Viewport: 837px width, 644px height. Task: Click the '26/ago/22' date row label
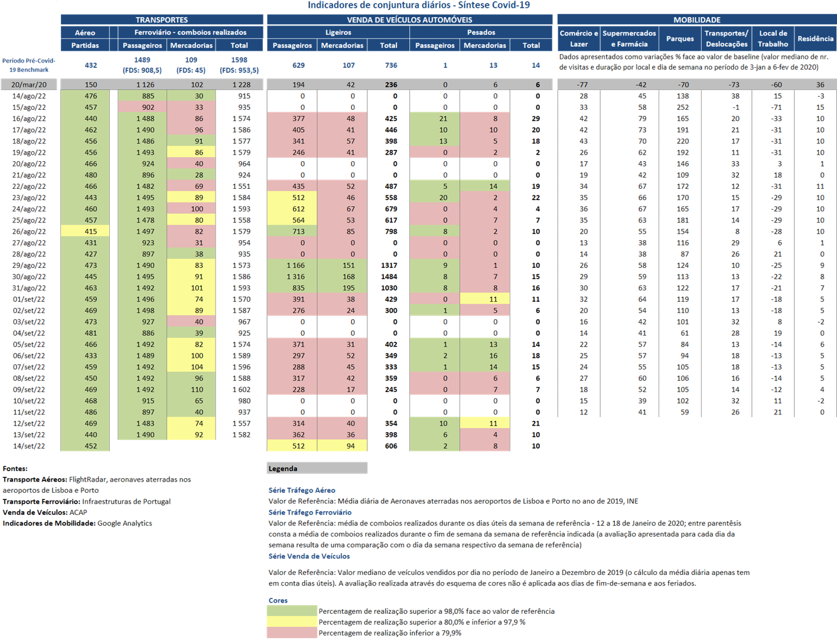pyautogui.click(x=29, y=231)
